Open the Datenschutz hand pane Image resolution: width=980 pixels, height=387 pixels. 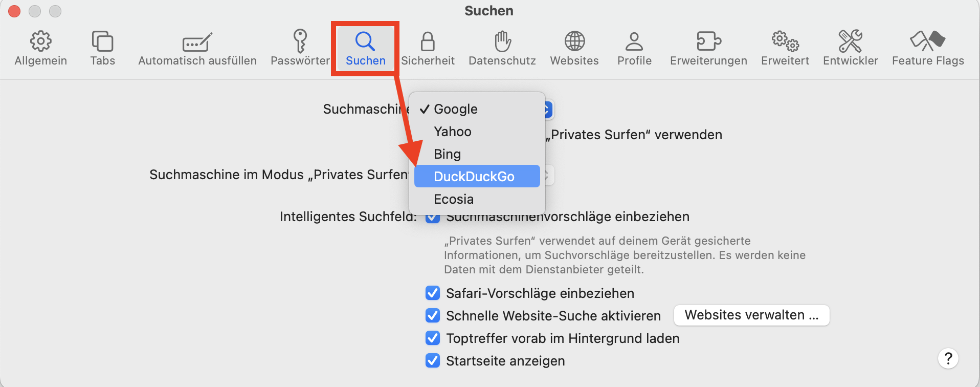[502, 48]
